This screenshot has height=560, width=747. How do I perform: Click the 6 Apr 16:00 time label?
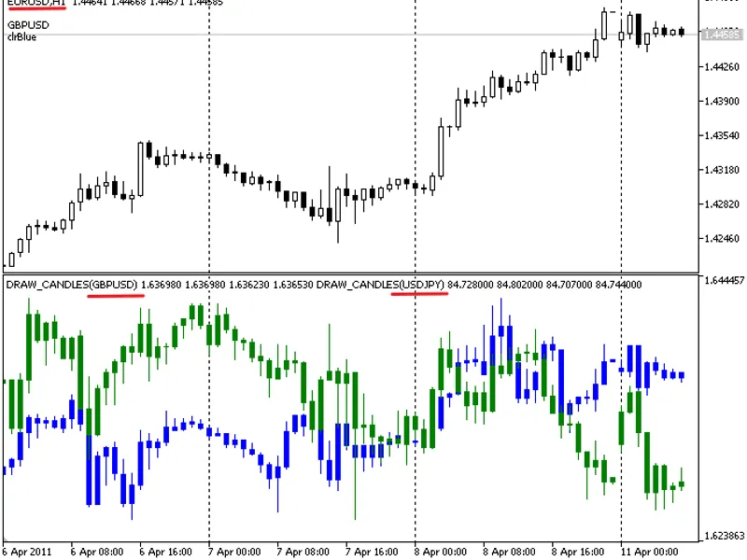point(166,552)
